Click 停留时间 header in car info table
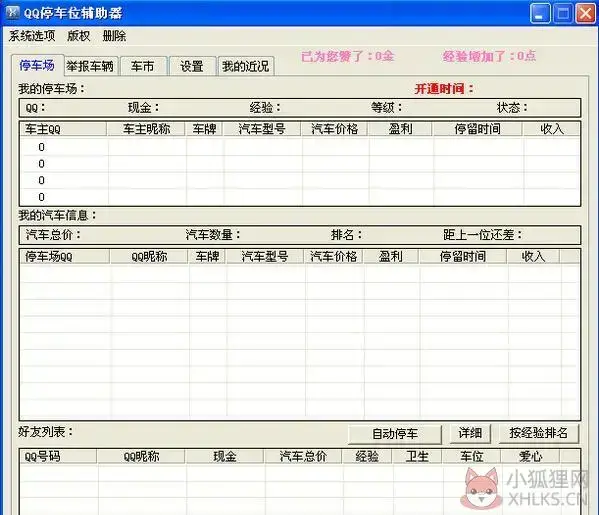 coord(463,256)
